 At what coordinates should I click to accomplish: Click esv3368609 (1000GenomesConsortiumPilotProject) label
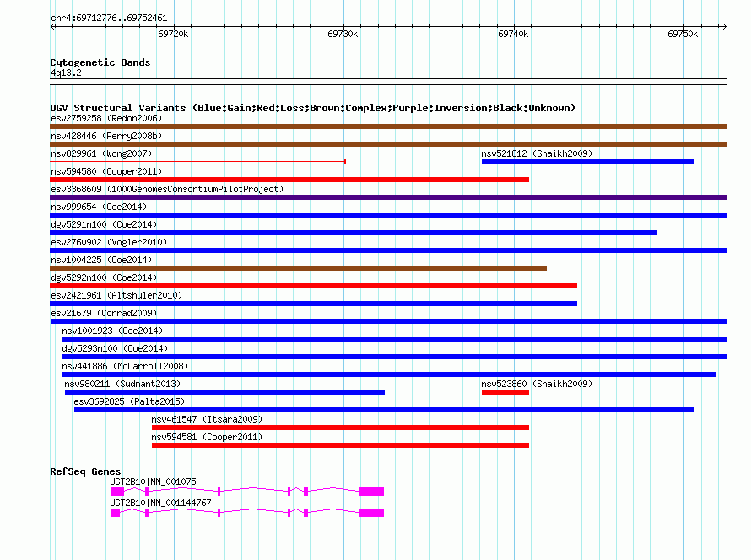pos(167,189)
